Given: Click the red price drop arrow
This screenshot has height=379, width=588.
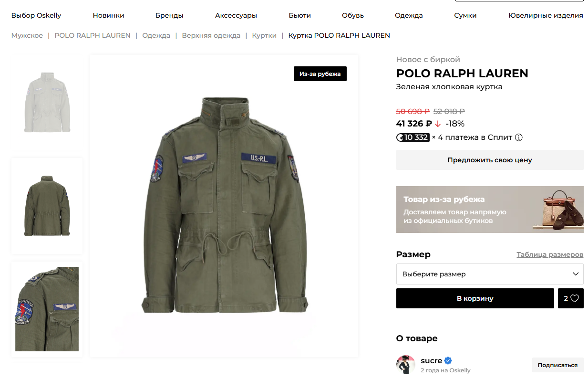Looking at the screenshot, I should point(438,124).
